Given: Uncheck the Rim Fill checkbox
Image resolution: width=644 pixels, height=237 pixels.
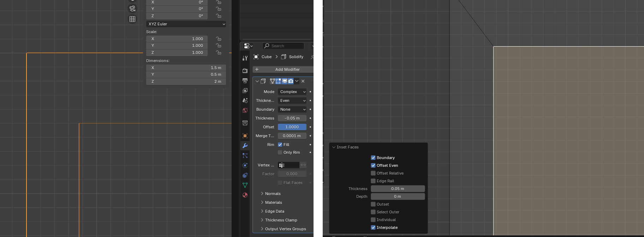Looking at the screenshot, I should point(280,145).
